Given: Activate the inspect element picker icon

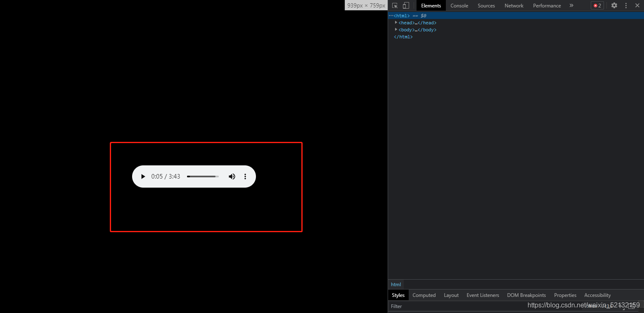Looking at the screenshot, I should click(x=395, y=5).
